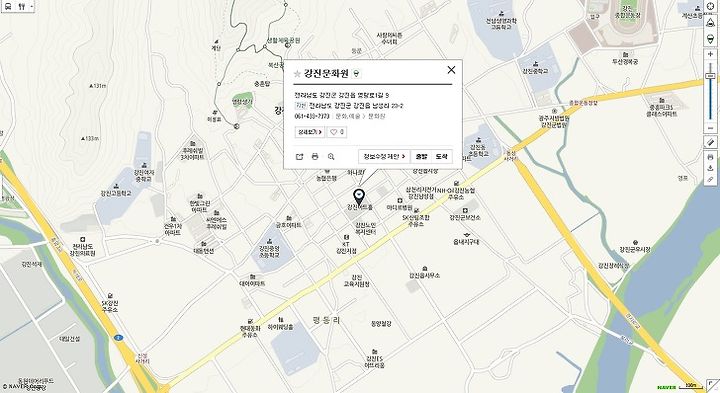
Task: Select 강진교육지원청 on the map
Action: point(357,281)
